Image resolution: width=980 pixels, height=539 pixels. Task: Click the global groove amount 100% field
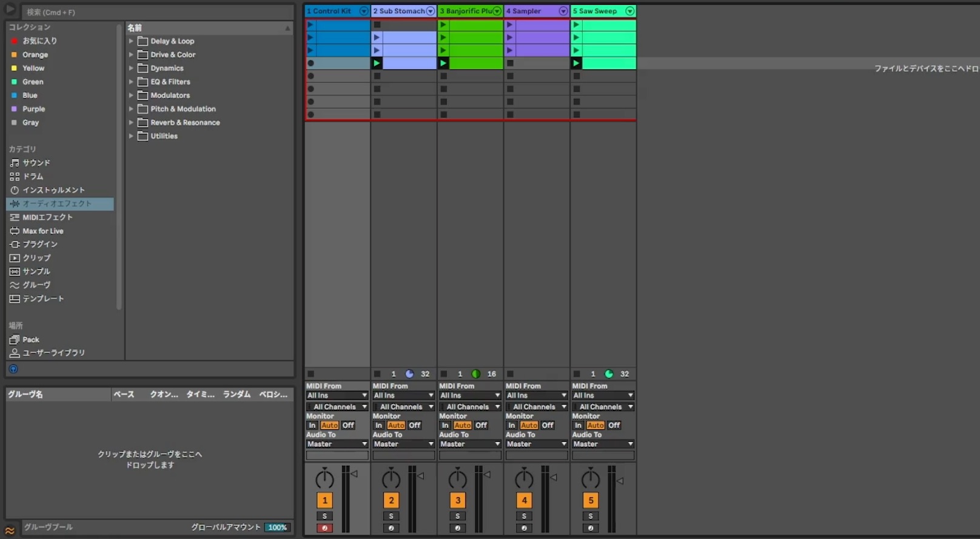(277, 527)
